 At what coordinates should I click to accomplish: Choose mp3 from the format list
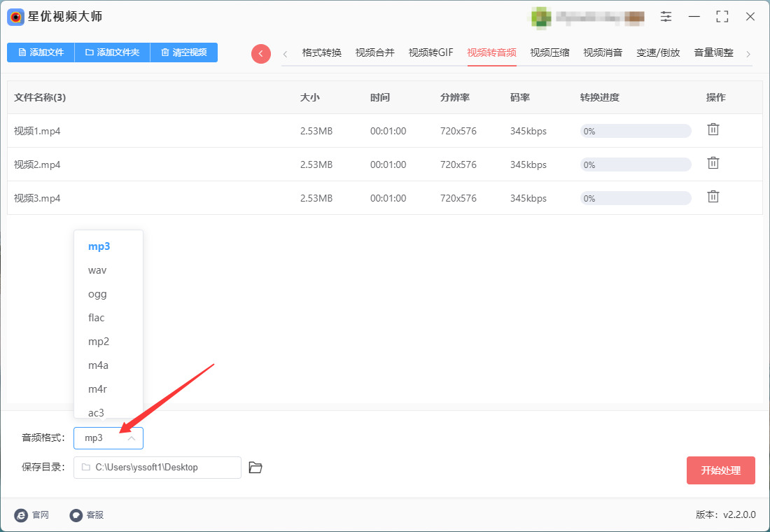tap(108, 246)
